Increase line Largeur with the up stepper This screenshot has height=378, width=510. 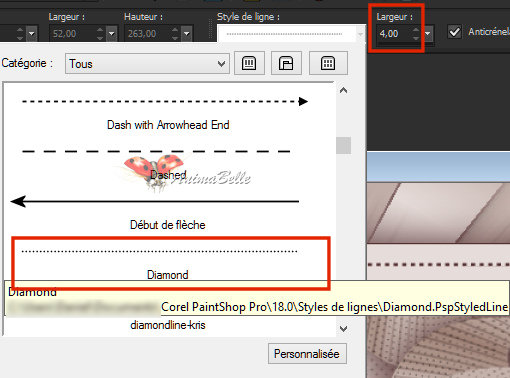416,30
